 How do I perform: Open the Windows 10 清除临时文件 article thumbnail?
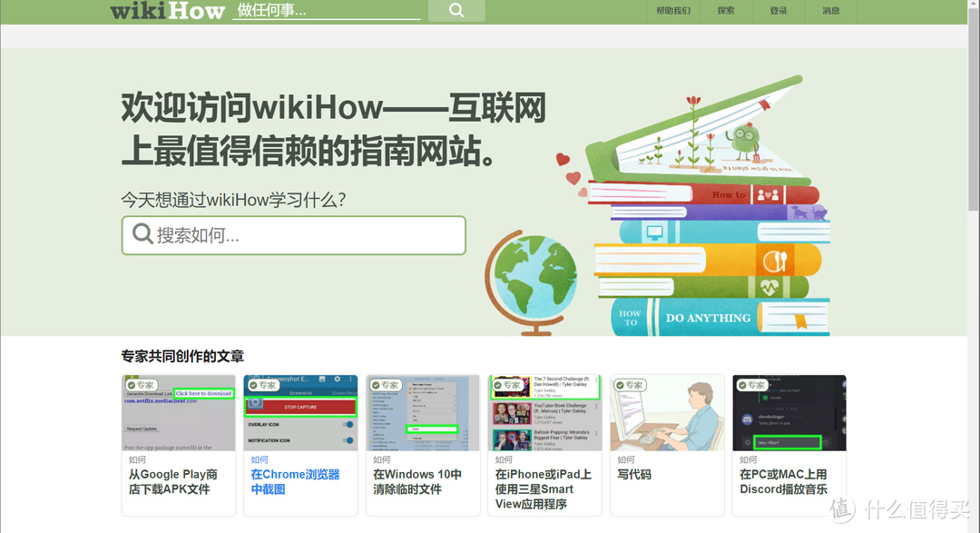pyautogui.click(x=423, y=413)
